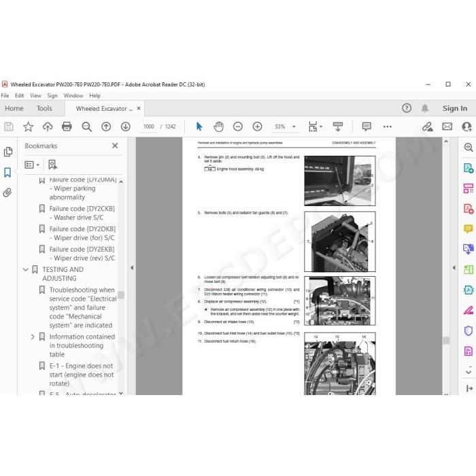Open bookmark E-1 Engine does not start
The width and height of the screenshot is (476, 476).
click(82, 375)
